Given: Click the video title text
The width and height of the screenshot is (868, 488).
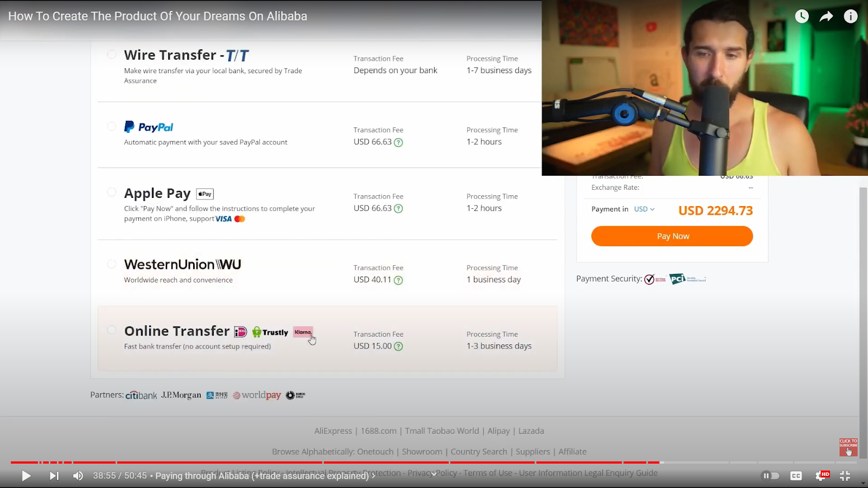Looking at the screenshot, I should [x=157, y=16].
